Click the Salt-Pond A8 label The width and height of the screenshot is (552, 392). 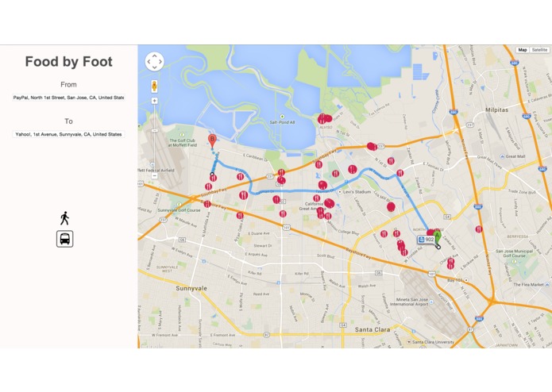(282, 122)
